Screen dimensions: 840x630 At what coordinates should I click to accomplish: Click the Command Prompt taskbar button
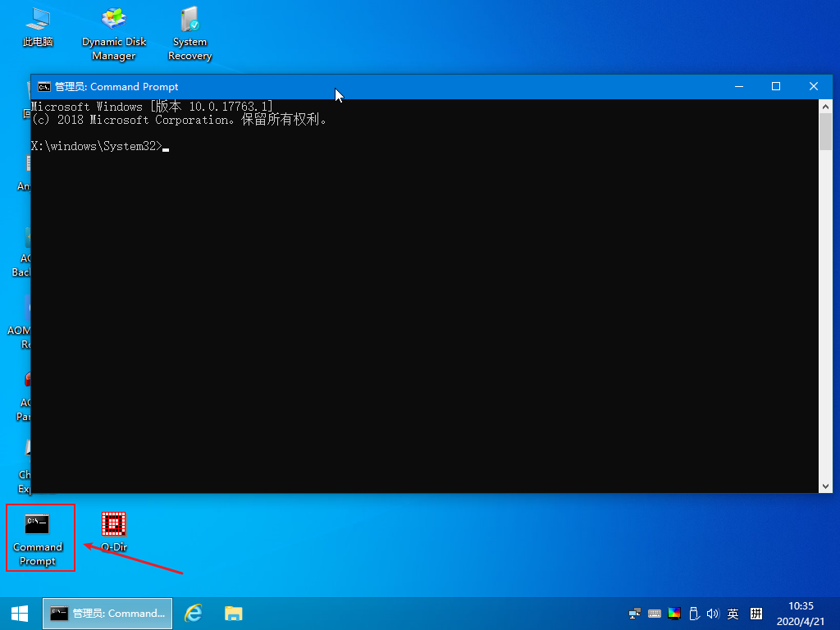(x=107, y=613)
